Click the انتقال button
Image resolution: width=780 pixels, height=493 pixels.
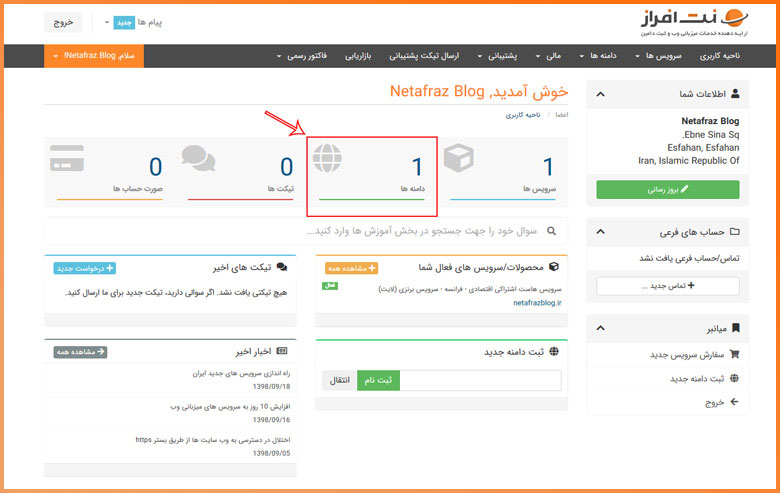click(340, 380)
